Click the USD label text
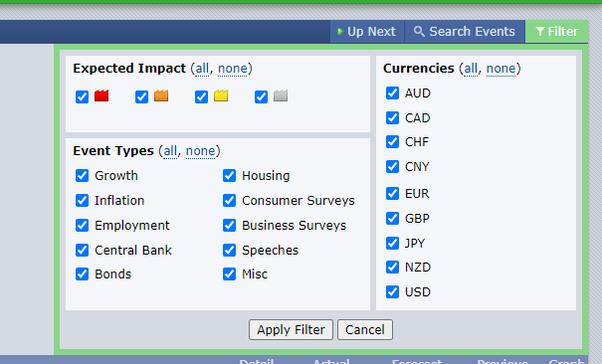Screen dimensions: 602x364 [x=418, y=292]
